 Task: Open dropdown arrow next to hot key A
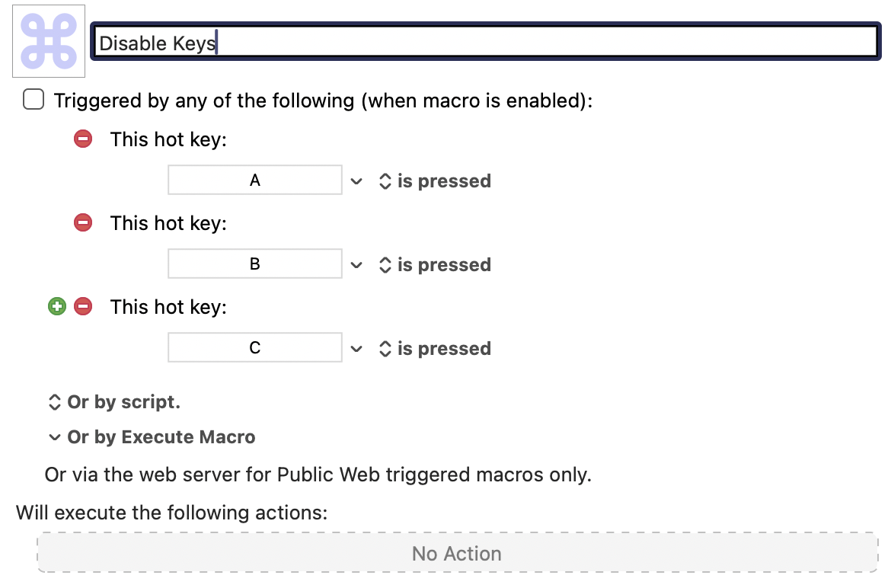point(356,181)
